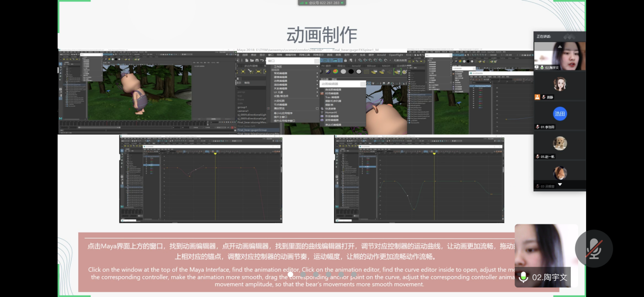Toggle the 播放预览 option box in 窗口 menu
This screenshot has height=297, width=644.
(x=317, y=108)
